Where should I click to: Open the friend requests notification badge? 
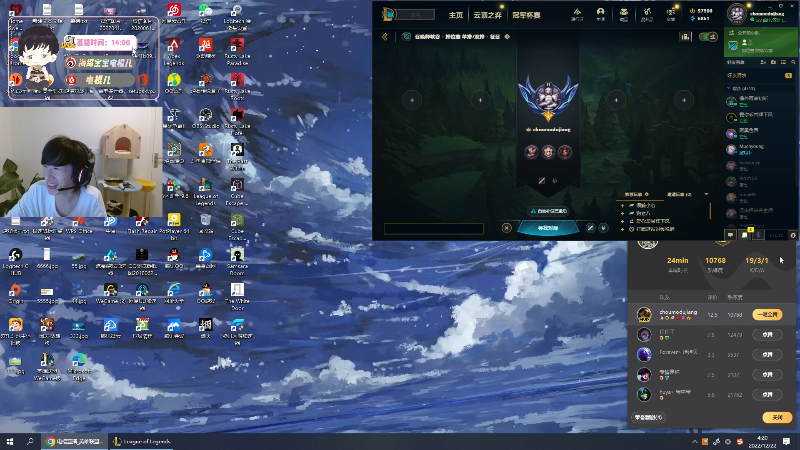point(788,76)
